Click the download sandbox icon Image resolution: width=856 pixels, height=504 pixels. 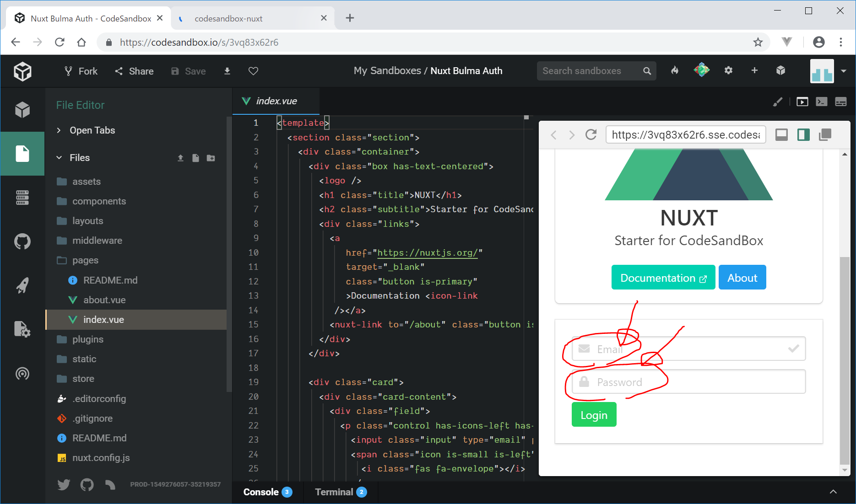227,71
